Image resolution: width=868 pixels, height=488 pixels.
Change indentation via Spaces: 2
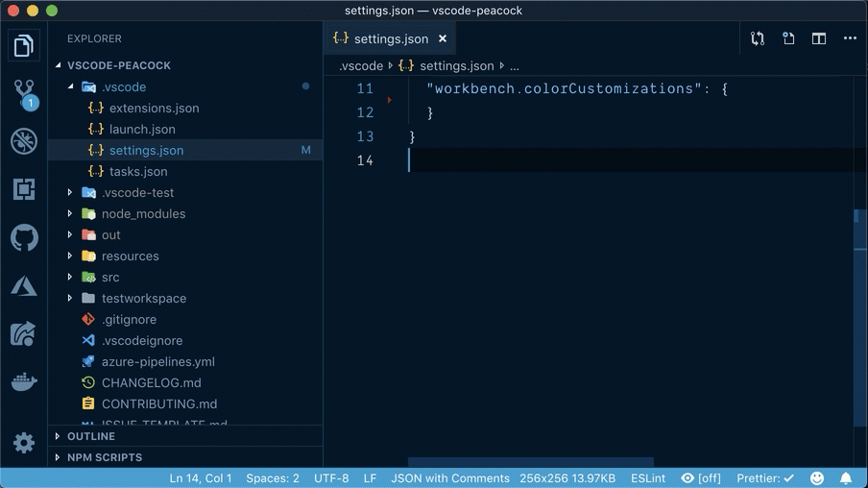click(273, 478)
